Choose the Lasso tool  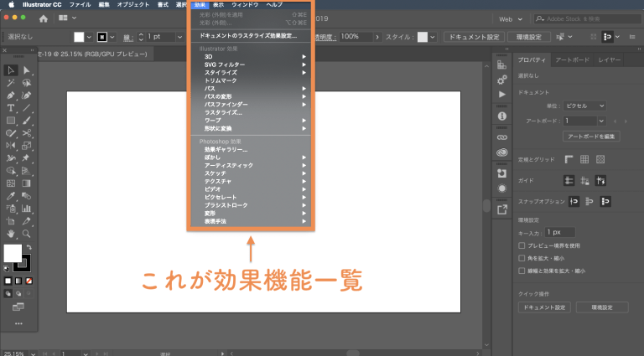[26, 83]
